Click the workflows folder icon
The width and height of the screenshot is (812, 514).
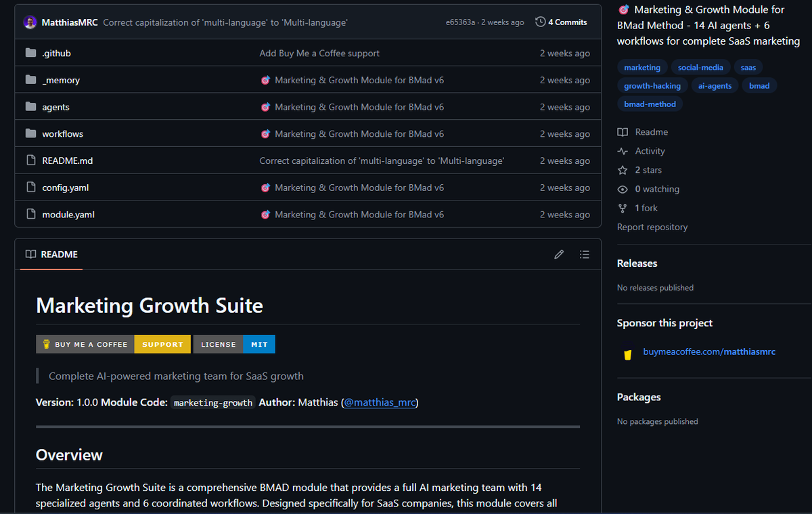click(30, 133)
